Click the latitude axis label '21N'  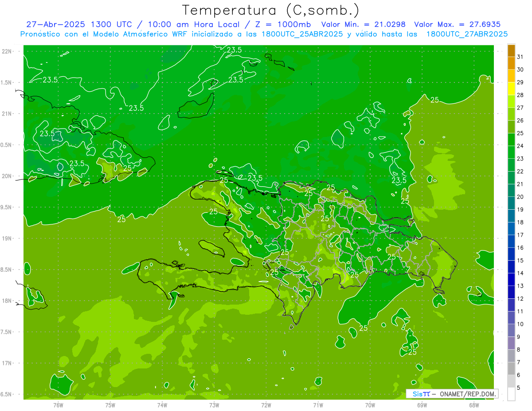[8, 114]
